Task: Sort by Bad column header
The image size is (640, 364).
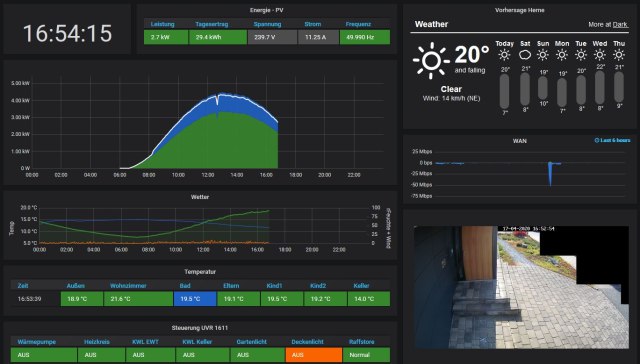Action: tap(185, 286)
